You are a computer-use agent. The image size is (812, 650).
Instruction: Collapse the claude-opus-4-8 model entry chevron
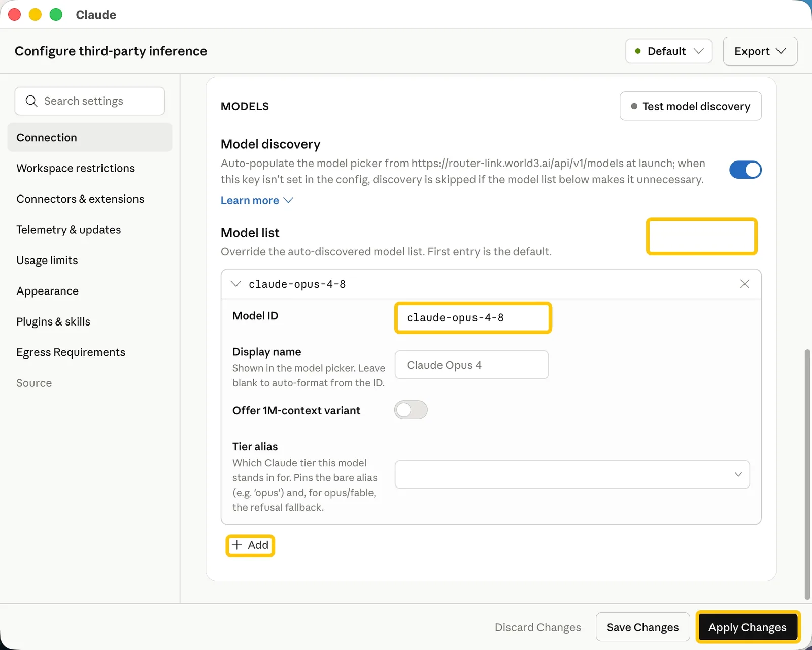coord(235,284)
